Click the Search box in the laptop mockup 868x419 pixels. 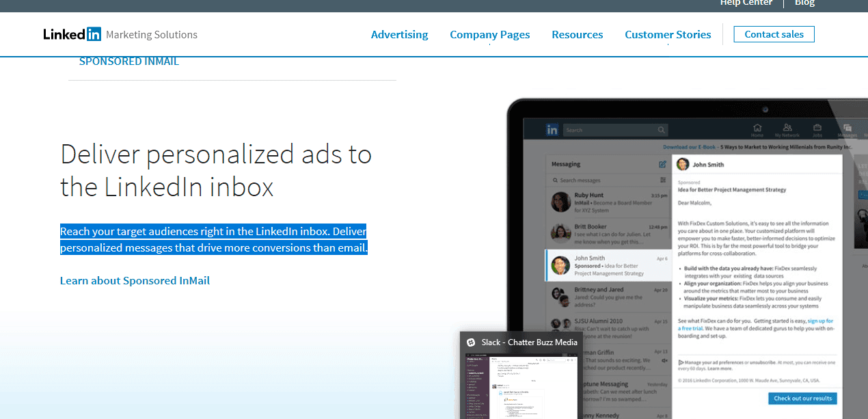615,130
